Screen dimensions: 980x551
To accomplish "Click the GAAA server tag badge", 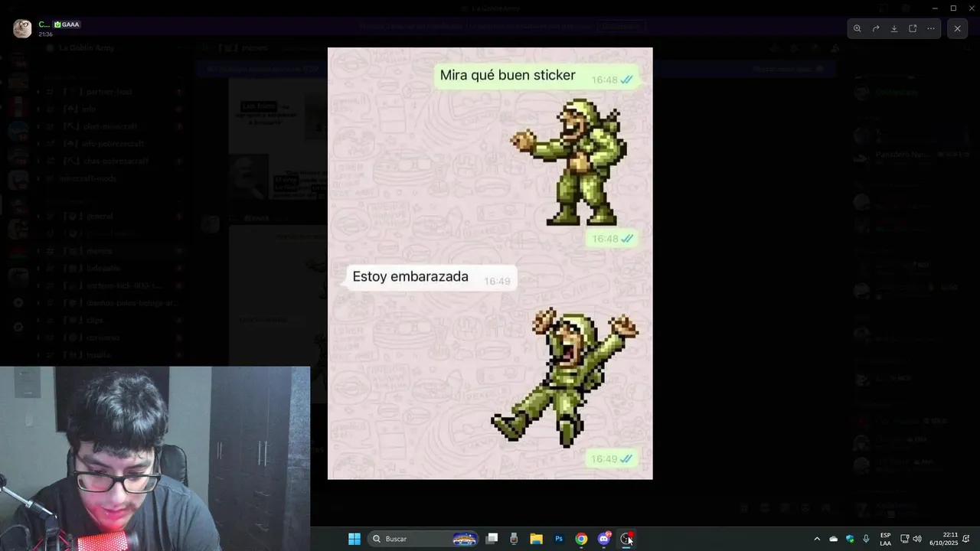I will [67, 24].
